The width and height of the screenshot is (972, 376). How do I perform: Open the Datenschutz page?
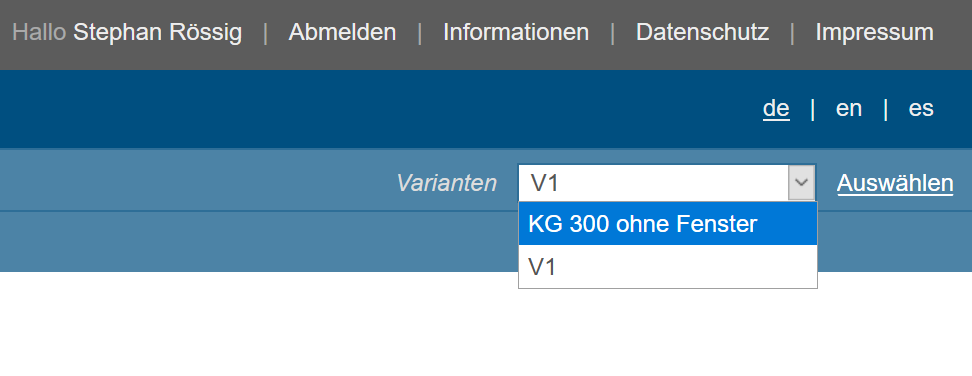point(702,32)
